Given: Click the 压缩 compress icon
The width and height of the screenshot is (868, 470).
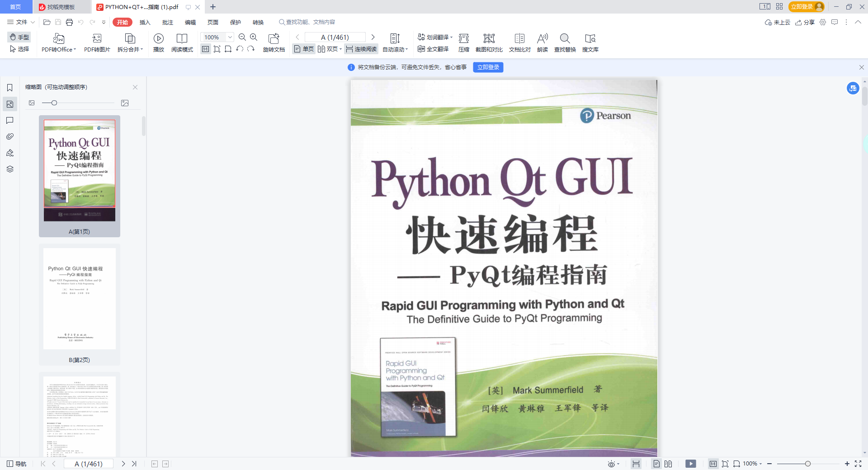Looking at the screenshot, I should pos(463,39).
